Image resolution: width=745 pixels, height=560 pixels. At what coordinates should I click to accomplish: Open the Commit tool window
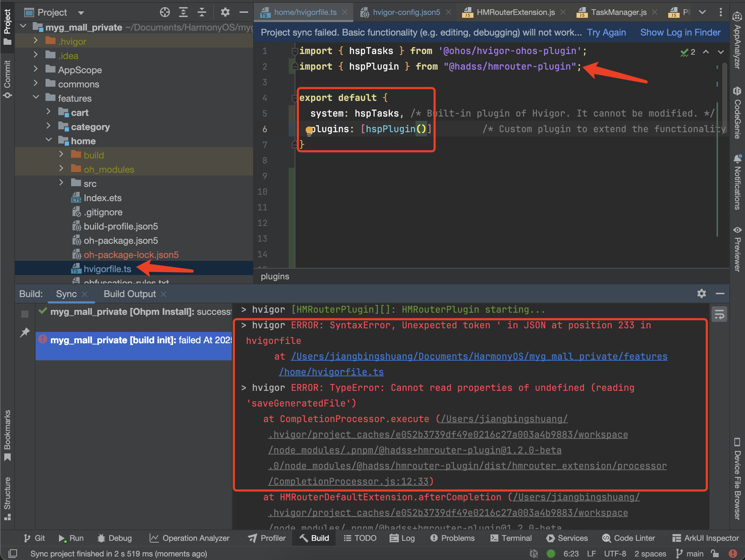(x=7, y=79)
